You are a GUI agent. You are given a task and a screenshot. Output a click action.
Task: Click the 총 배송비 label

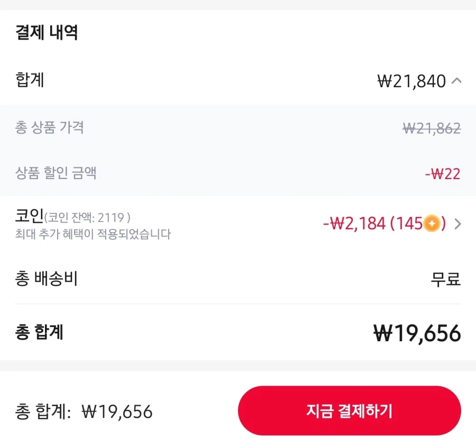(47, 278)
